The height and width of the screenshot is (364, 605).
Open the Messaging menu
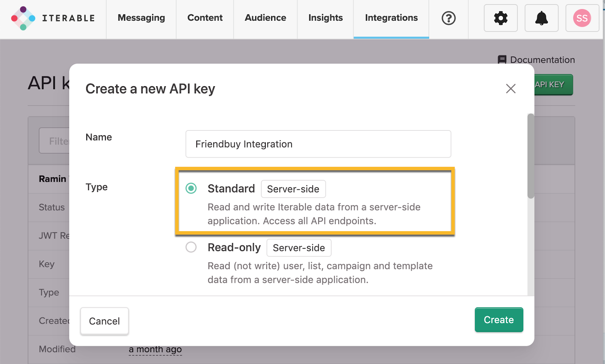pos(141,18)
